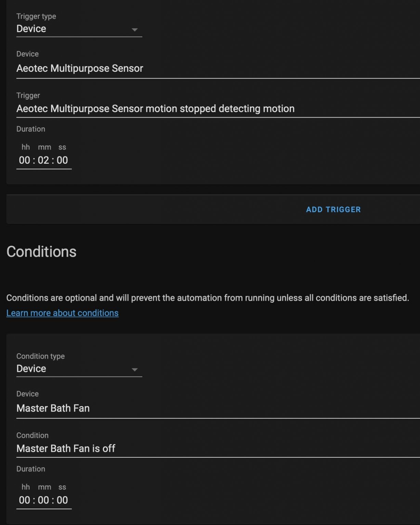Click the condition Duration label
This screenshot has width=420, height=525.
(x=31, y=469)
